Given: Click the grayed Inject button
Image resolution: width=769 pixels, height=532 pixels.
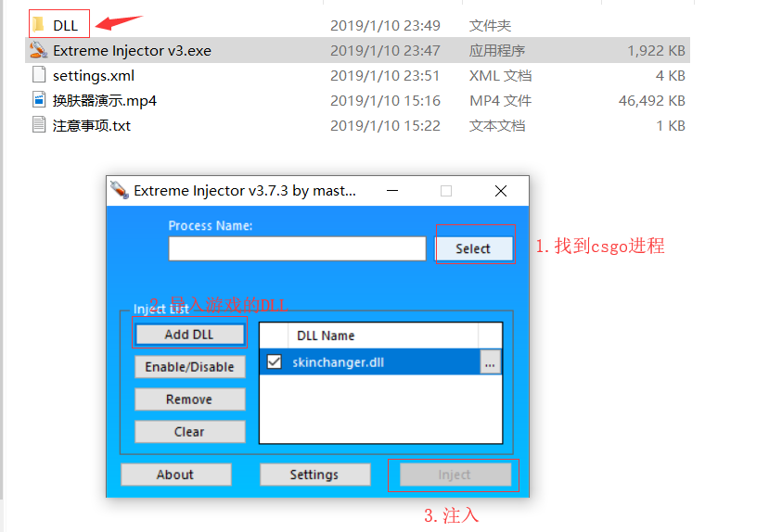Looking at the screenshot, I should (x=455, y=475).
